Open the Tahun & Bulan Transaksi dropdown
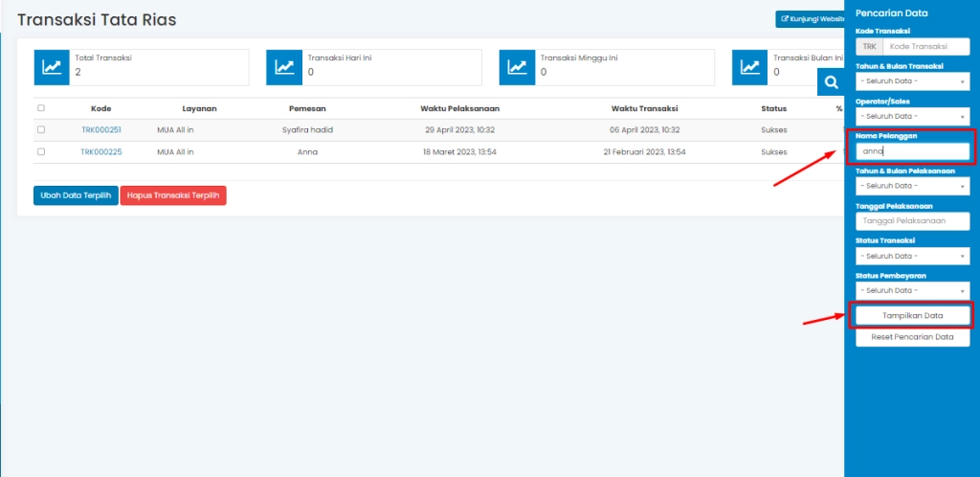This screenshot has height=477, width=980. pyautogui.click(x=912, y=81)
